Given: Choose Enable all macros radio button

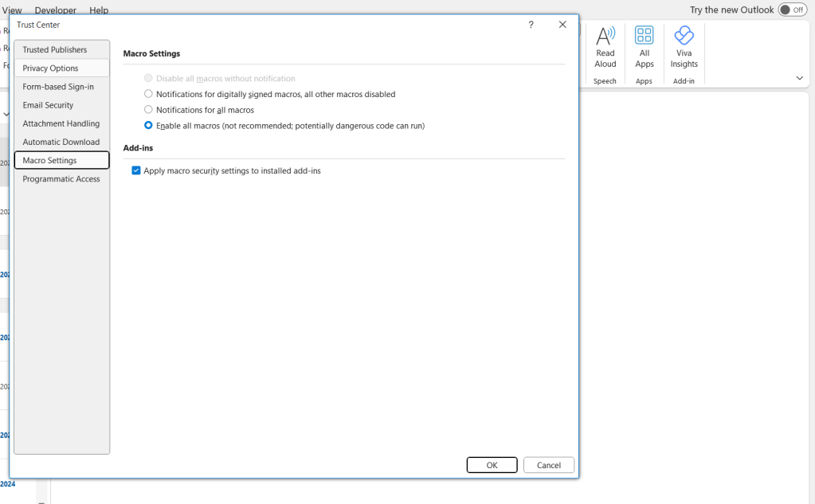Looking at the screenshot, I should pyautogui.click(x=148, y=126).
